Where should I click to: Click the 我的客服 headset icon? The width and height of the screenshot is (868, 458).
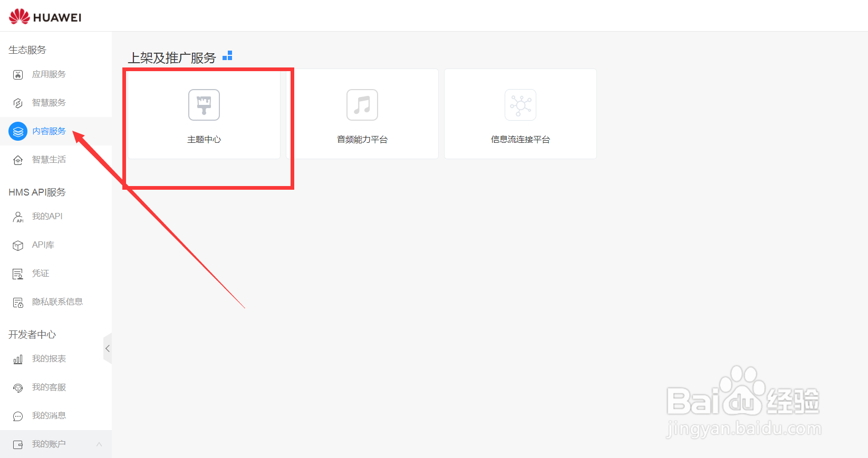18,388
